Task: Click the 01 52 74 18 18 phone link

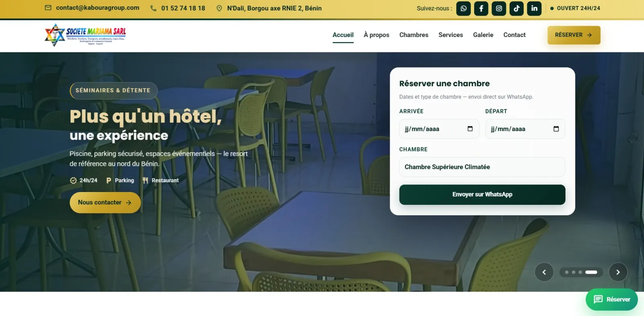Action: click(183, 8)
